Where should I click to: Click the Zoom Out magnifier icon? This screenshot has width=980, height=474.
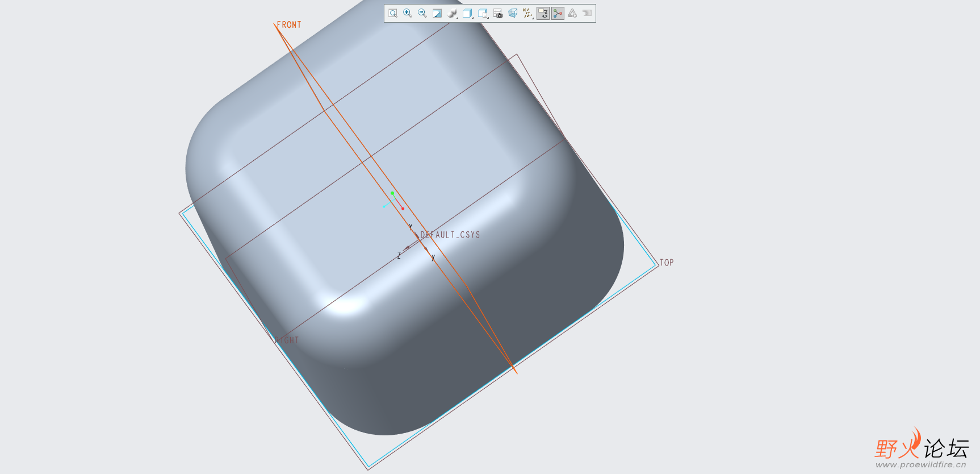click(422, 13)
